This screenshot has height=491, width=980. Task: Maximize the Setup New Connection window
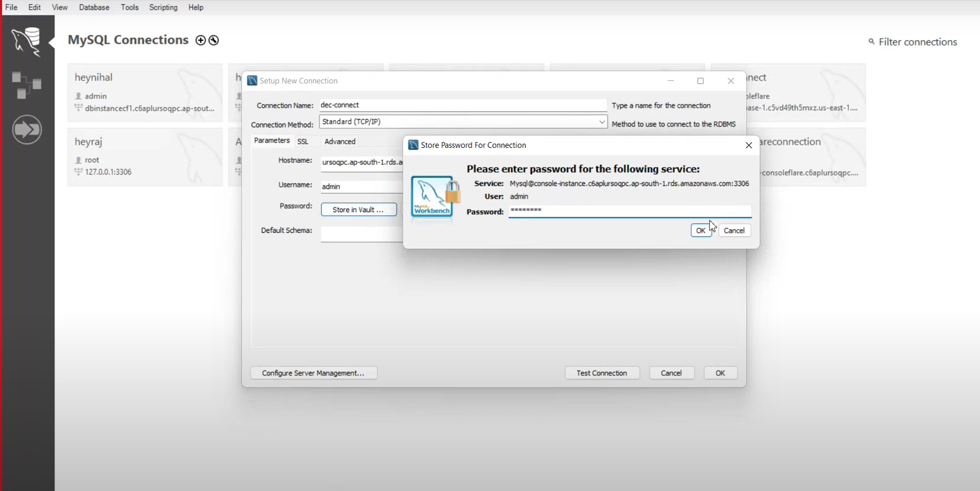click(x=700, y=81)
